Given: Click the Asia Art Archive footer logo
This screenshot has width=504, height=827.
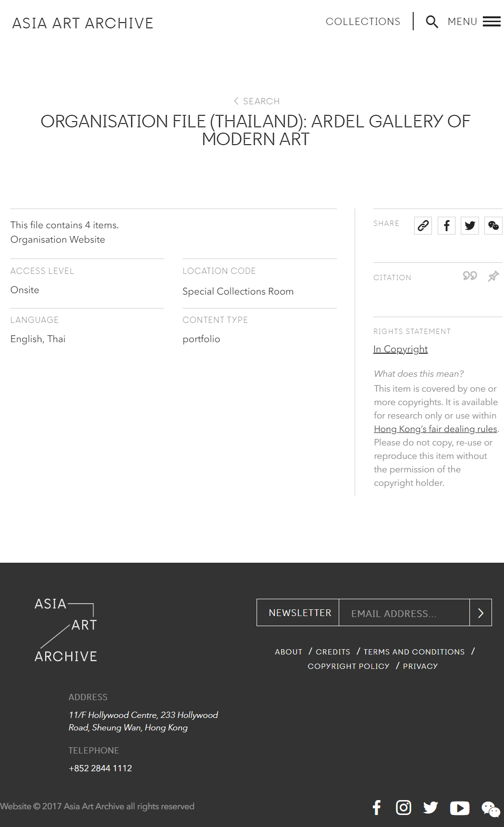Looking at the screenshot, I should (66, 630).
